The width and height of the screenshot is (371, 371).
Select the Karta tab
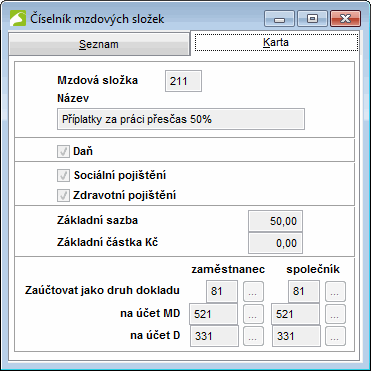276,42
